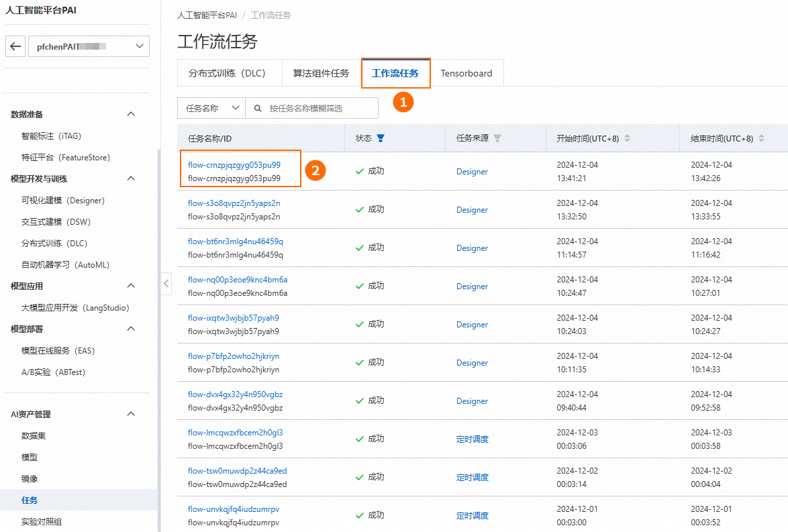Click 定时调度 source for flow-lmcqwzxfbcem2h0gl3

(x=473, y=439)
